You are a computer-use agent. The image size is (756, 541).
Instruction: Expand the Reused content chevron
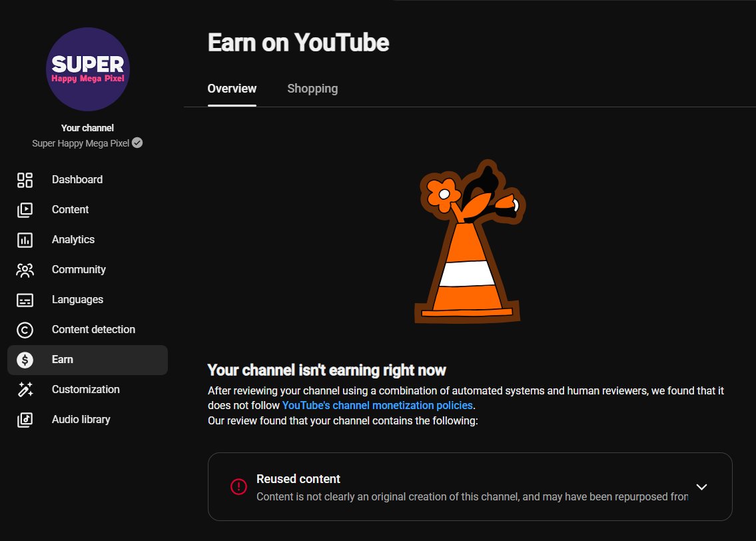[701, 487]
